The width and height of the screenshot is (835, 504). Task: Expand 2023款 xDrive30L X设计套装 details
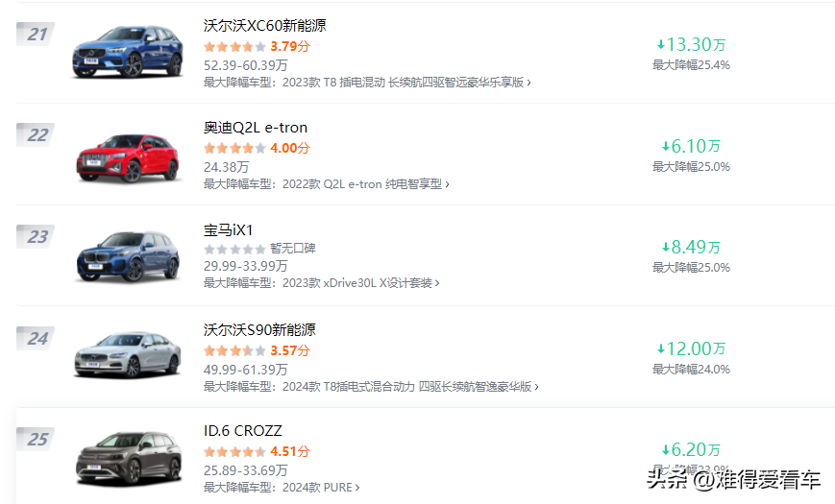click(361, 283)
